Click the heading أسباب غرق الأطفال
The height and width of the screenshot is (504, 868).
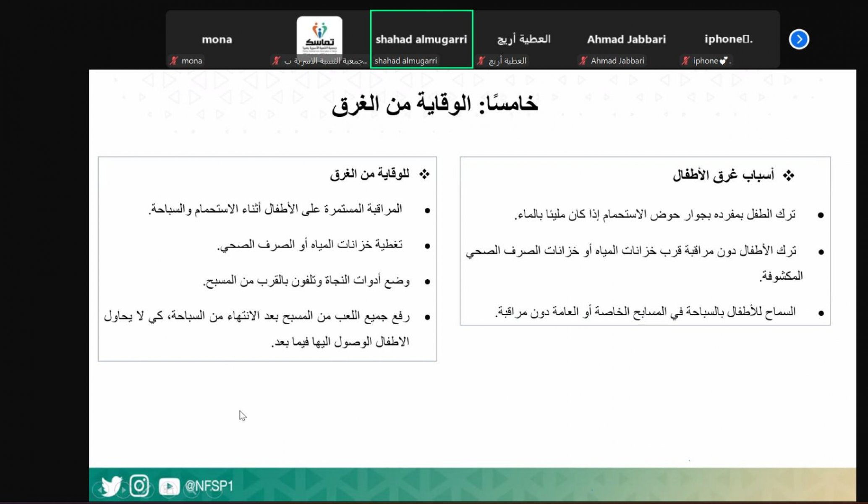pyautogui.click(x=723, y=175)
